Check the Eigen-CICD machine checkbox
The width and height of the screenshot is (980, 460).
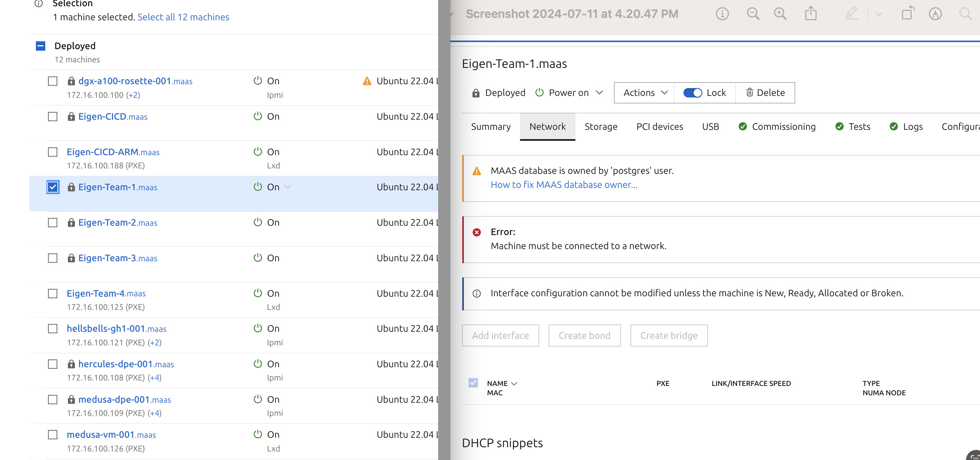click(x=53, y=117)
